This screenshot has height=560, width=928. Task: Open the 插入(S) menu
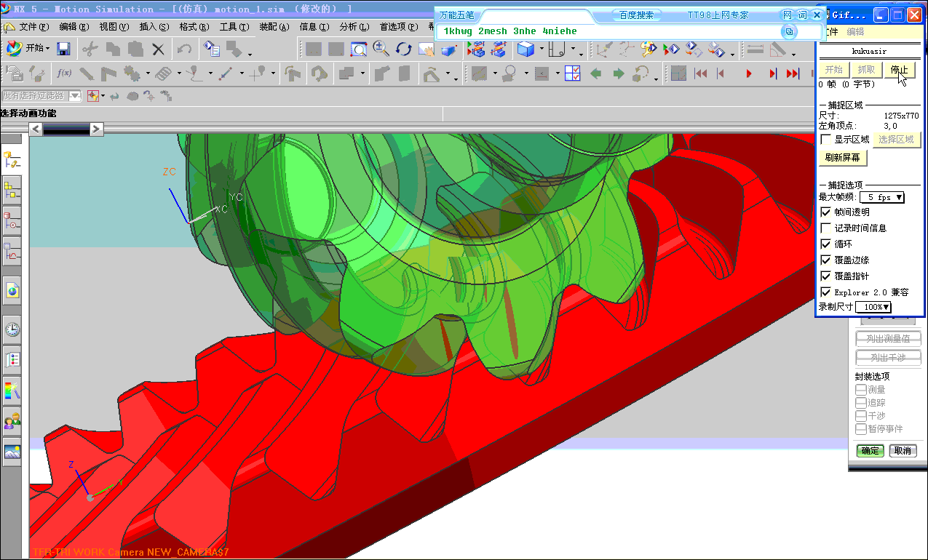click(x=154, y=27)
